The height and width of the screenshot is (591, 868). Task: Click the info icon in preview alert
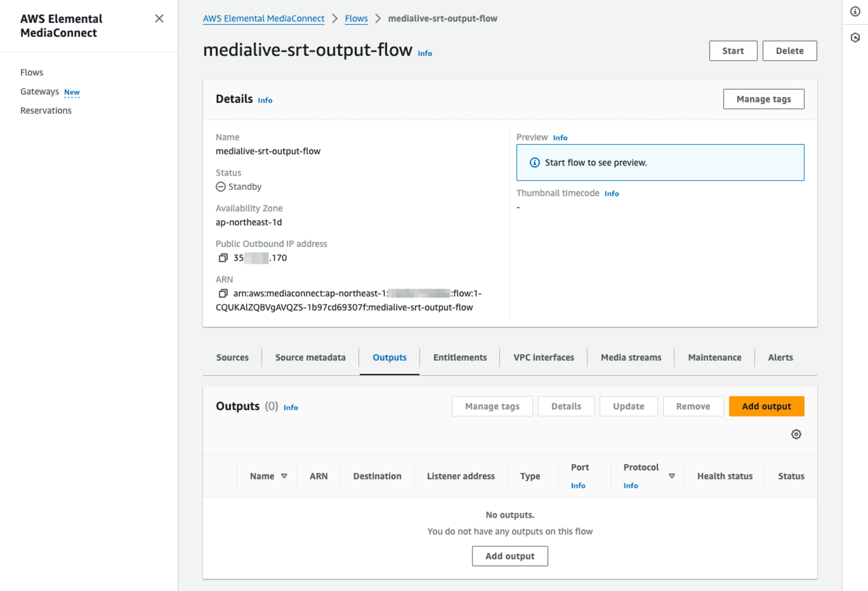(535, 162)
